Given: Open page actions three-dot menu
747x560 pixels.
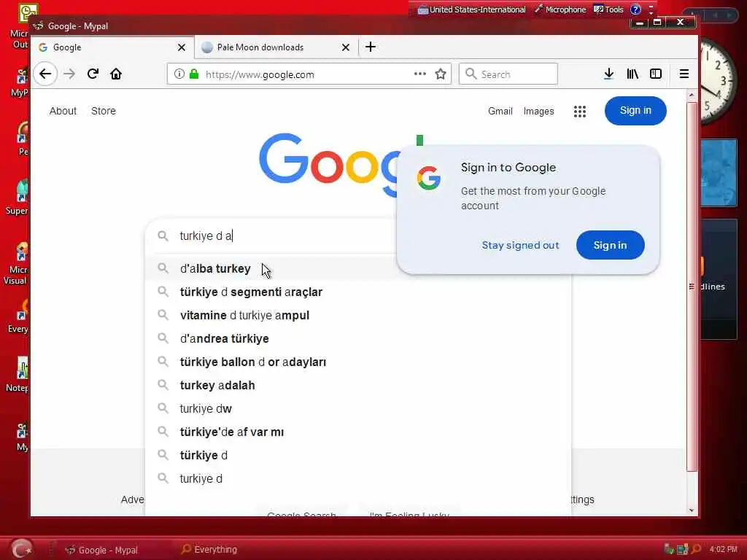Looking at the screenshot, I should pos(419,74).
